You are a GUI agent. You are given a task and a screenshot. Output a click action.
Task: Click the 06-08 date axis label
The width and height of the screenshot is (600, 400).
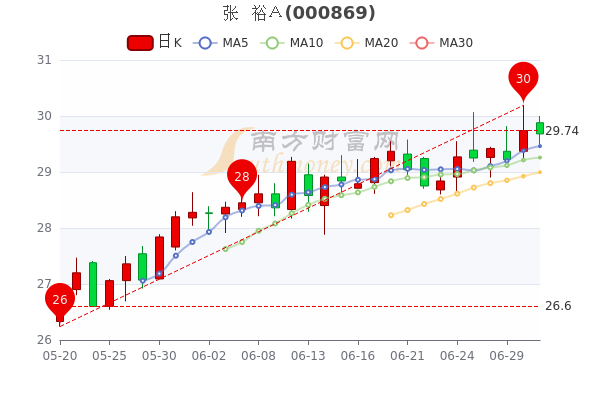[x=258, y=356]
